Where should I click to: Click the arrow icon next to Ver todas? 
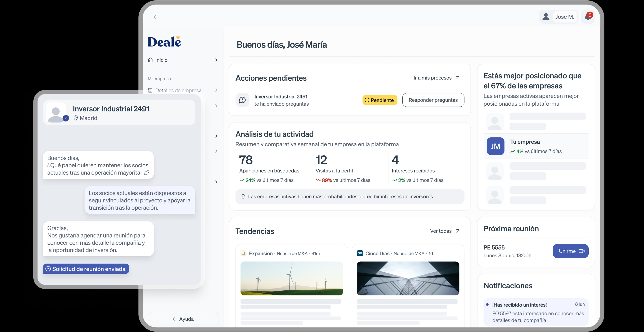pyautogui.click(x=458, y=231)
